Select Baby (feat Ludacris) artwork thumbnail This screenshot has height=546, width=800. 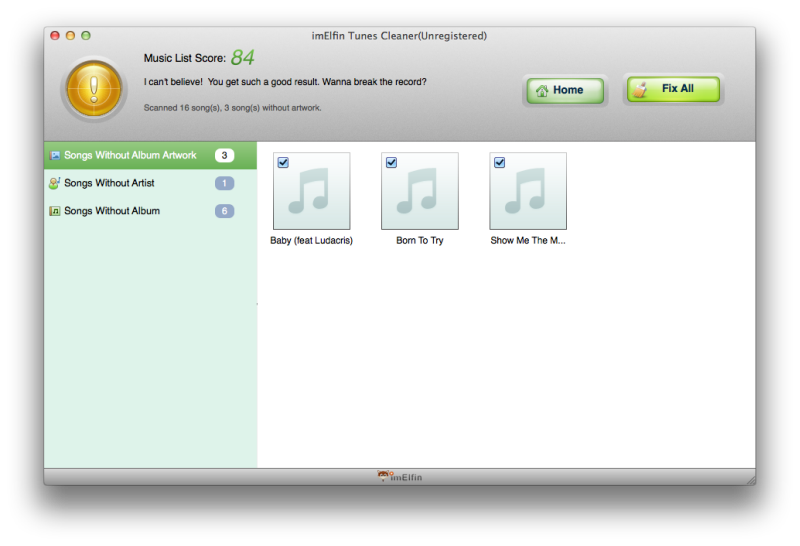[x=312, y=191]
